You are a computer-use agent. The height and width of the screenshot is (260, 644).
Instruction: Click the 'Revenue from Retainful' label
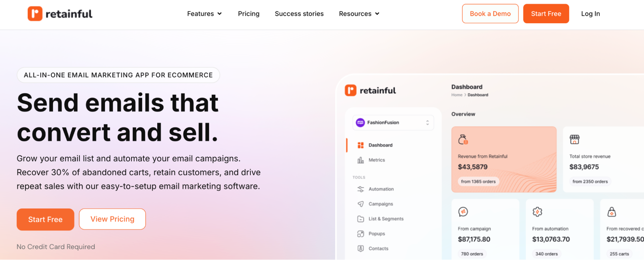483,156
